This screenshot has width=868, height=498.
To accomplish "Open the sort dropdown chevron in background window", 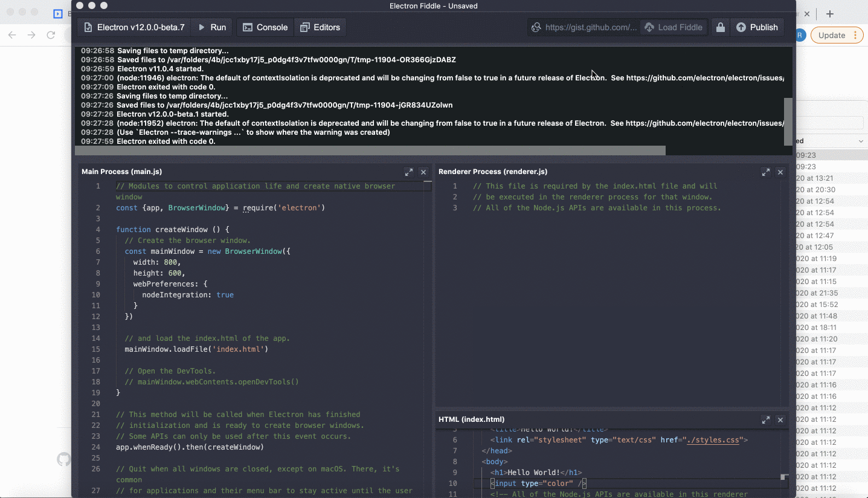I will point(861,141).
